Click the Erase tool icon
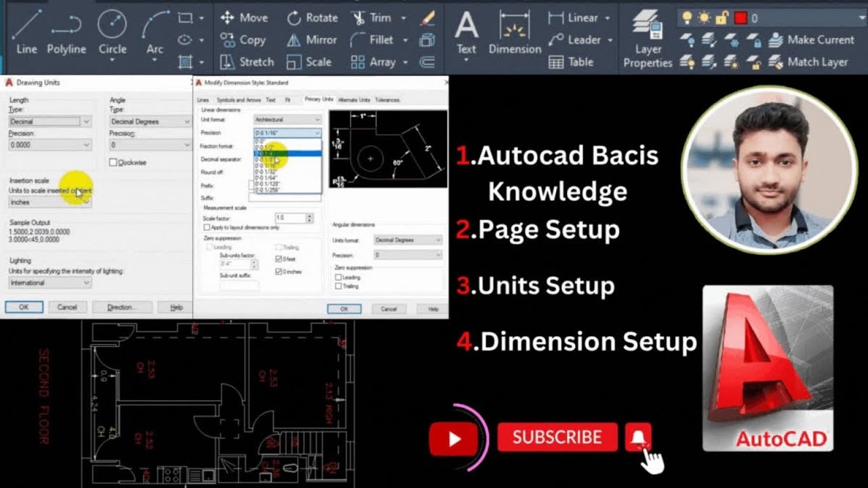The width and height of the screenshot is (868, 488). point(427,18)
